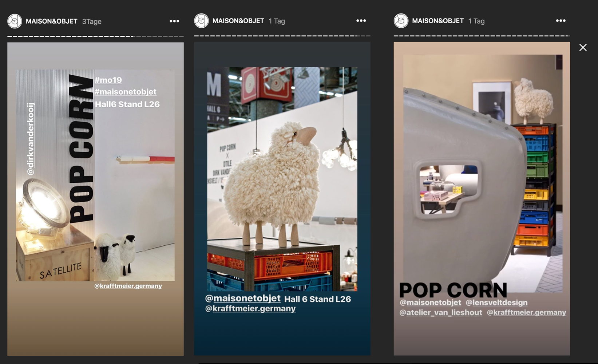
Task: Click the '3Tage' timestamp on the first story
Action: [92, 21]
